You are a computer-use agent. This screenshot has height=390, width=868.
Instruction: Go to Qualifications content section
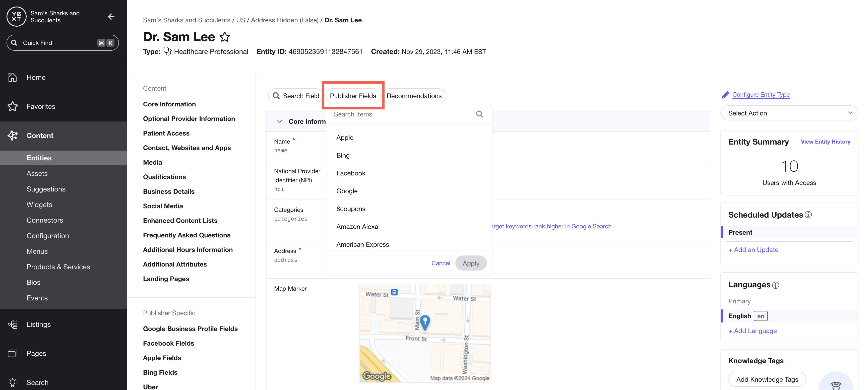click(164, 177)
